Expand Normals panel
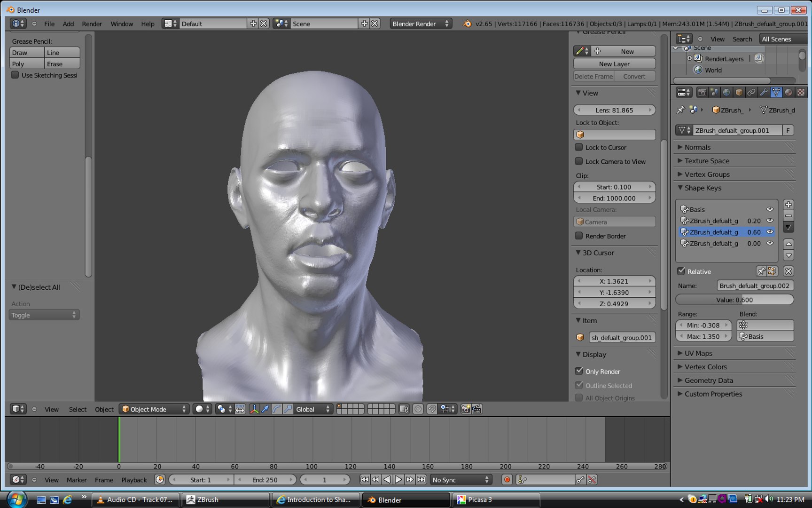The height and width of the screenshot is (508, 812). [x=697, y=147]
